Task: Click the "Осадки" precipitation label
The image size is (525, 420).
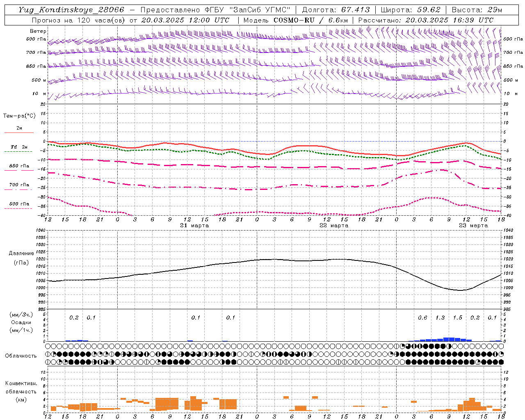Action: tap(21, 322)
